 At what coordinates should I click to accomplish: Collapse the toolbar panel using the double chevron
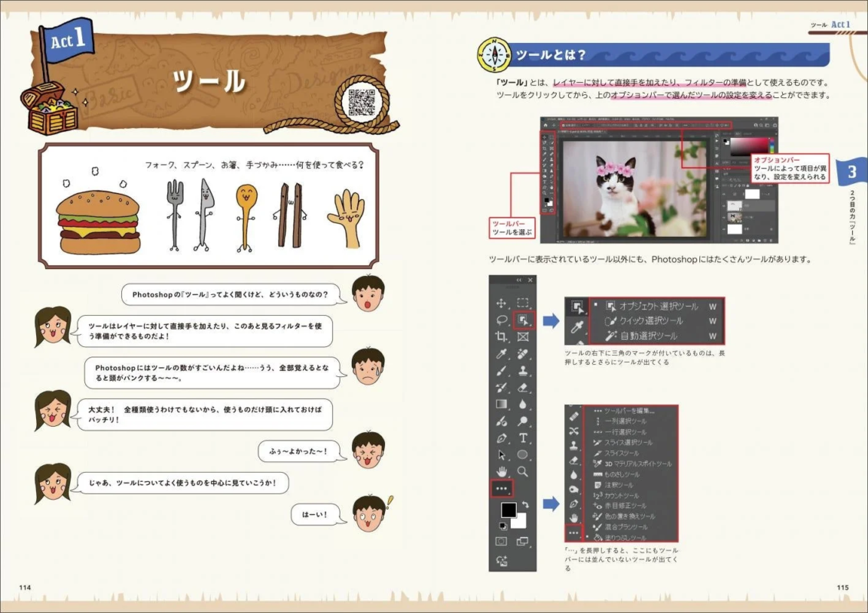point(518,281)
